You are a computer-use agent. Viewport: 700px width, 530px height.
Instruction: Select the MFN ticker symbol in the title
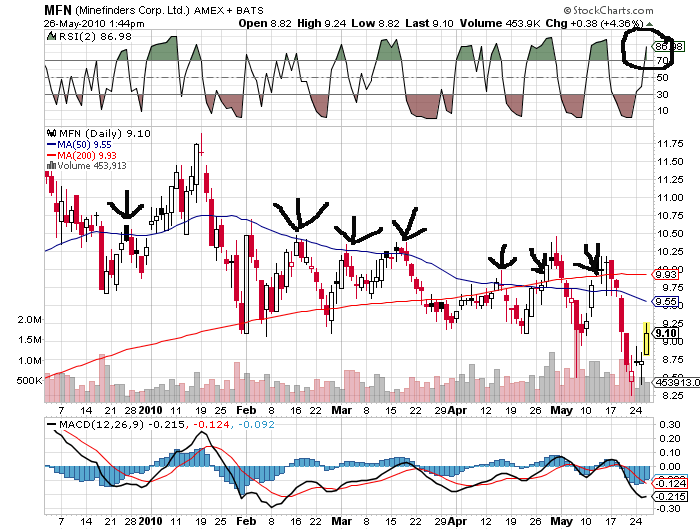(58, 10)
